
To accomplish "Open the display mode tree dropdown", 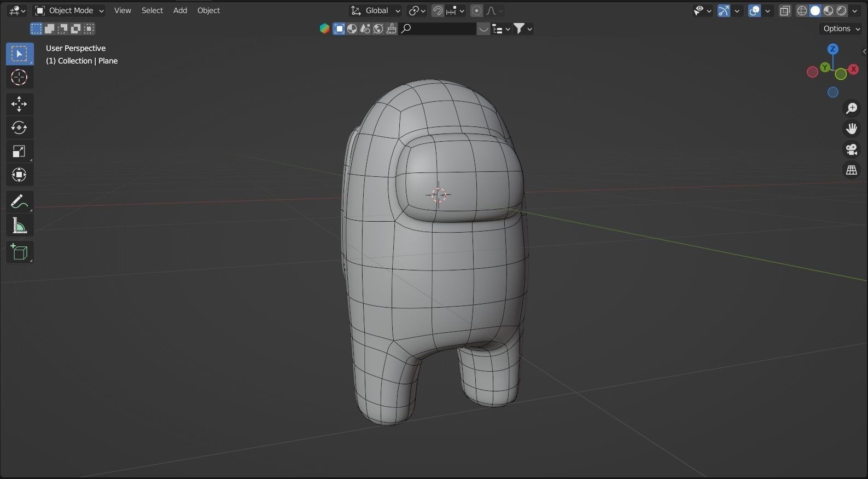I will pyautogui.click(x=501, y=28).
